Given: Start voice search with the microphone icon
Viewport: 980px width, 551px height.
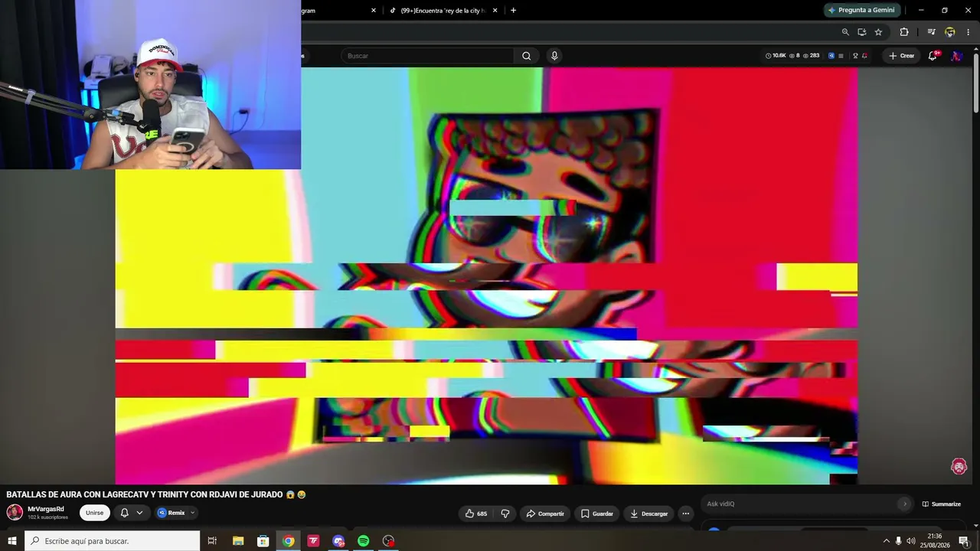Looking at the screenshot, I should point(554,56).
